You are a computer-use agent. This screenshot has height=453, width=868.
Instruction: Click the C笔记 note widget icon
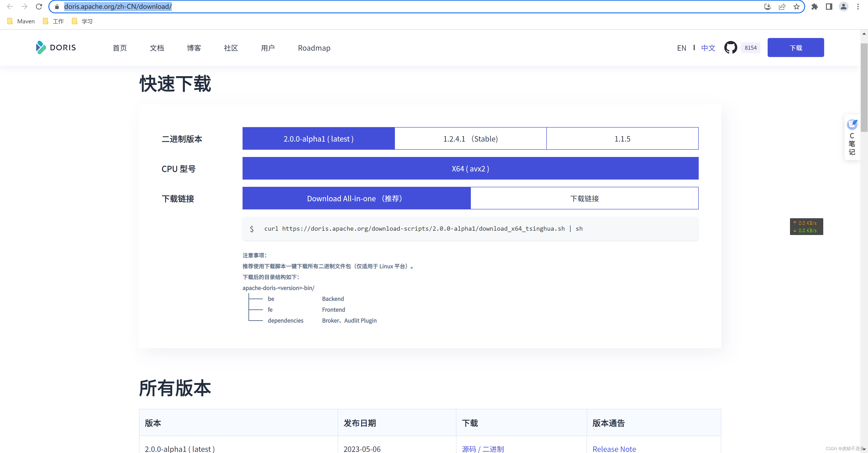click(x=852, y=138)
